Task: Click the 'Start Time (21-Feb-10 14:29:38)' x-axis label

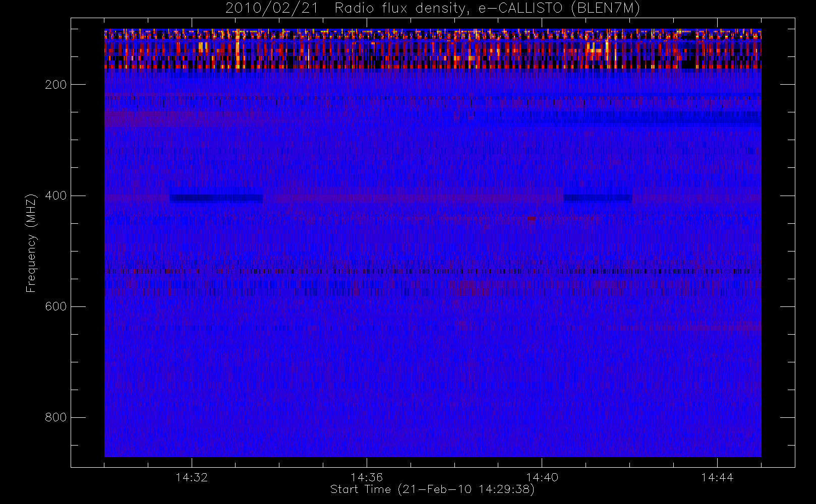Action: click(x=432, y=489)
